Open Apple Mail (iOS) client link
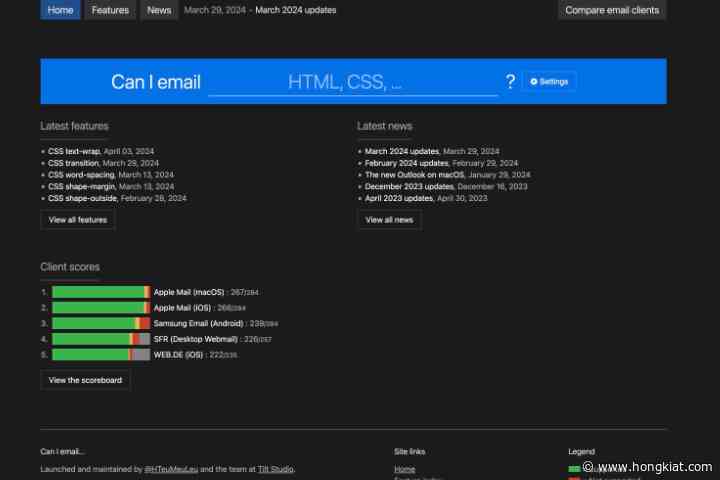720x480 pixels. (x=182, y=308)
